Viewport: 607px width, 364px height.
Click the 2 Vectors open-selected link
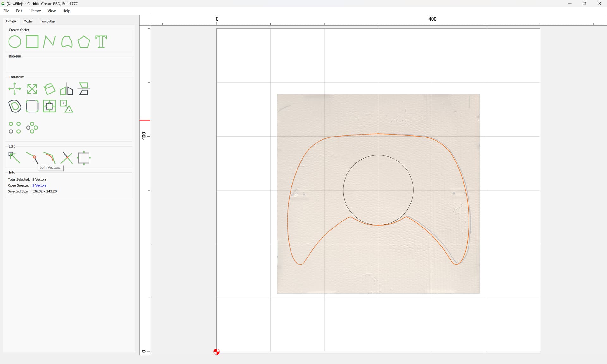coord(39,185)
